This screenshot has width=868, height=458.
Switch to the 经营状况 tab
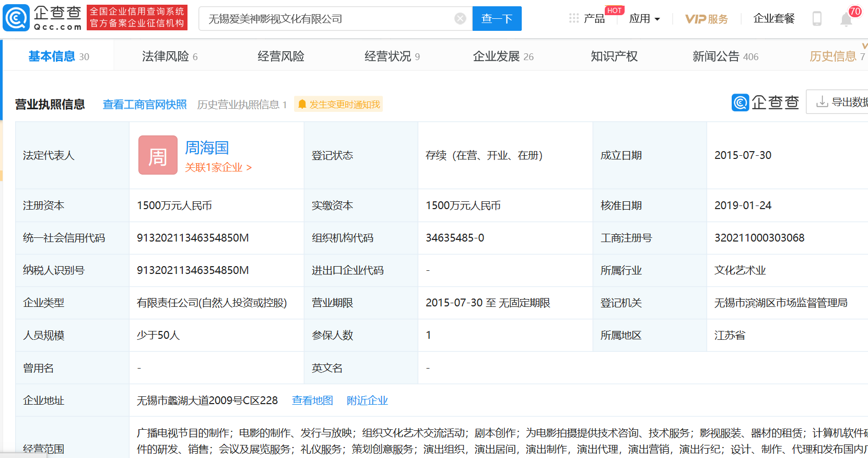[x=392, y=56]
